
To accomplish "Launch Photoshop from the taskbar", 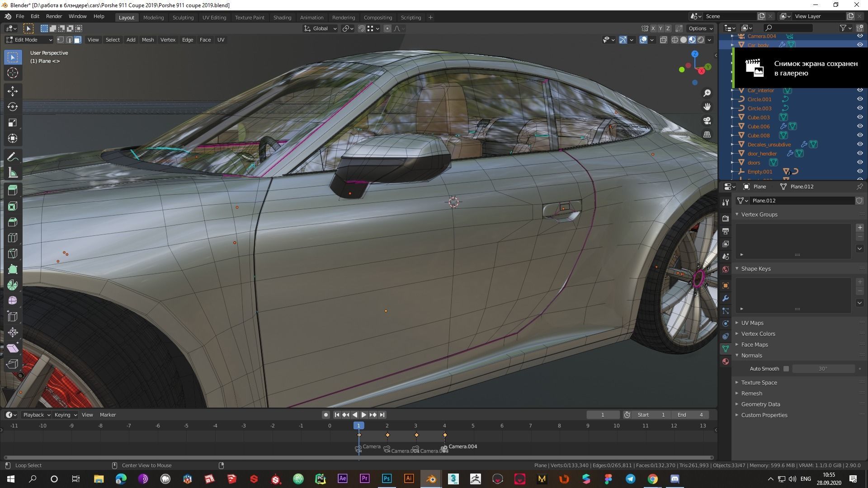I will pyautogui.click(x=387, y=479).
